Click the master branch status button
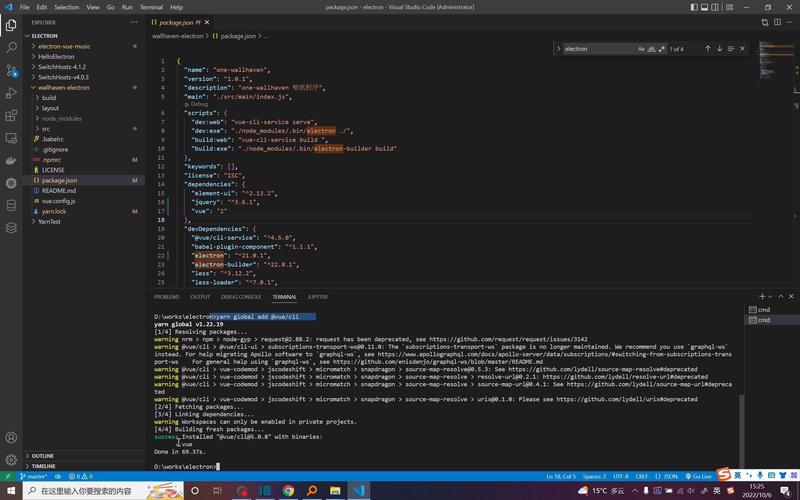Image resolution: width=800 pixels, height=500 pixels. coord(33,476)
